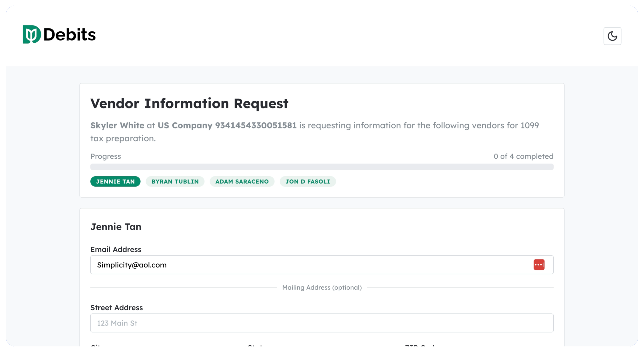Click the Debits wordmark text
Viewport: 644px width, 352px height.
[69, 35]
